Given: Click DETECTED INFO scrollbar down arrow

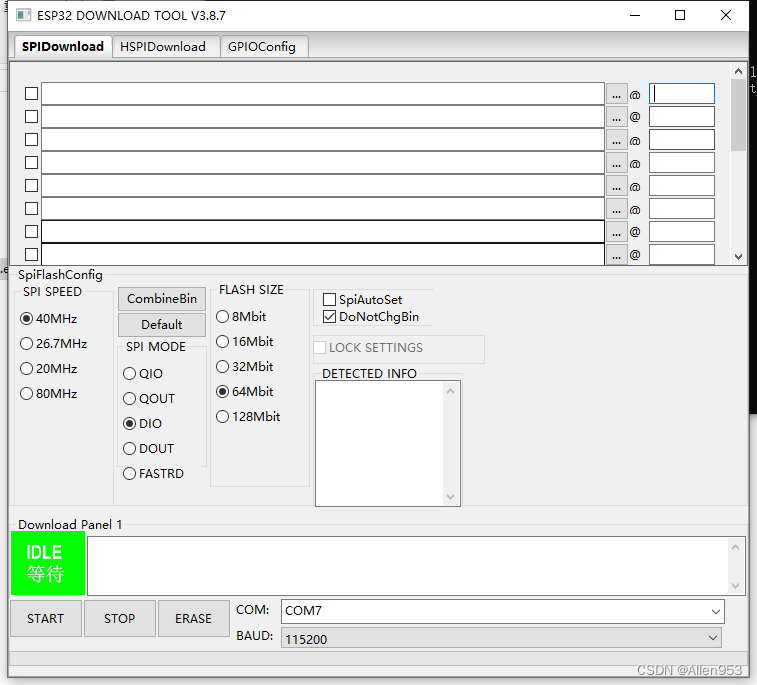Looking at the screenshot, I should pyautogui.click(x=450, y=497).
